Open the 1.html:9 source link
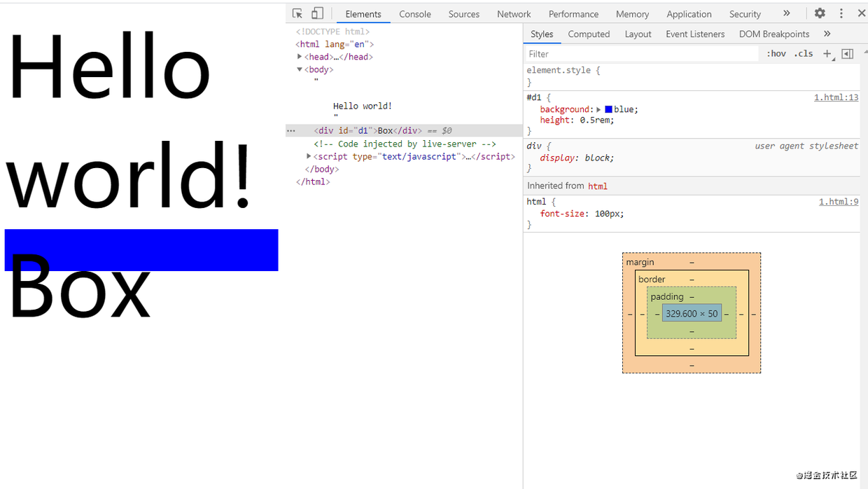 click(839, 202)
